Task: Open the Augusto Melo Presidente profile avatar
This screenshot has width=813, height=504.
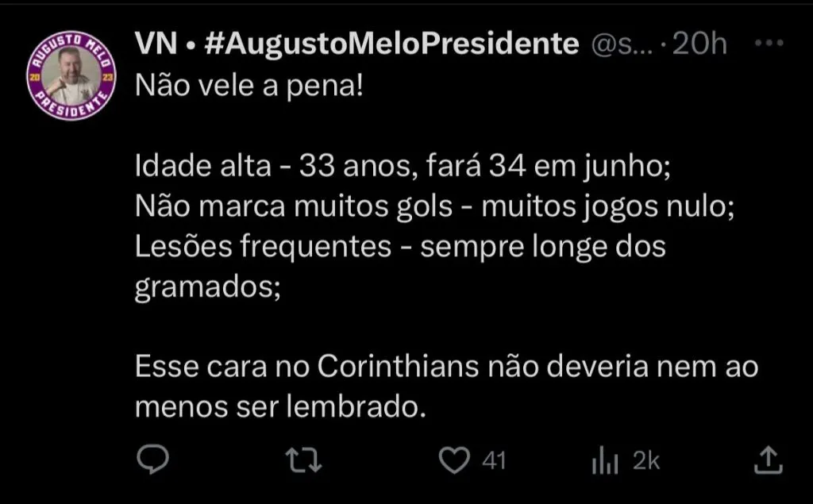Action: pyautogui.click(x=72, y=78)
